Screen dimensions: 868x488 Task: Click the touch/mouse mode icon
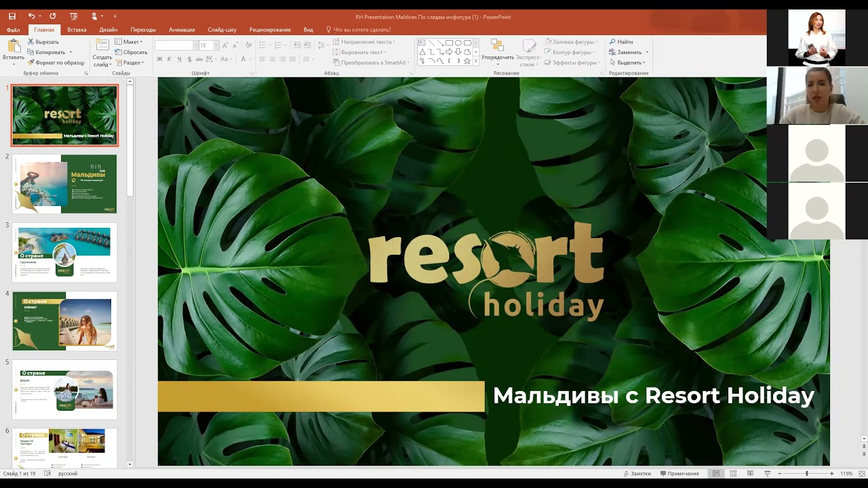(x=95, y=16)
